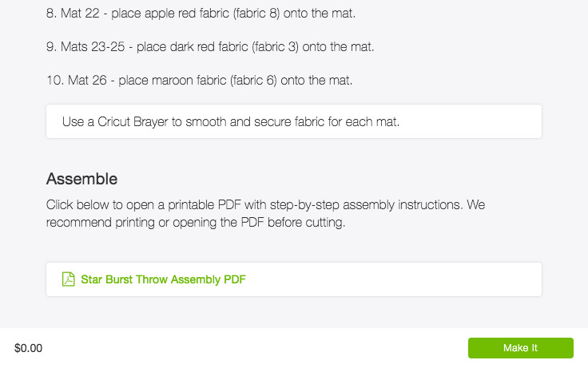Image resolution: width=588 pixels, height=368 pixels.
Task: Click step 9 about dark red fabric
Action: click(210, 47)
